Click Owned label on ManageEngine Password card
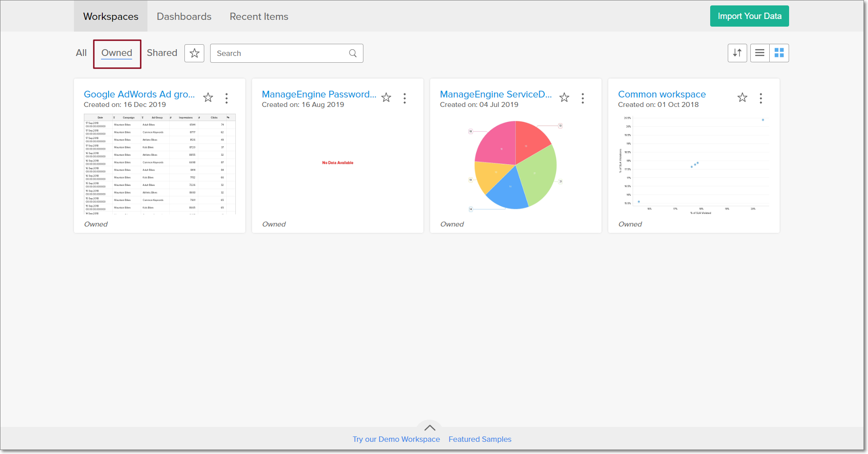 click(x=274, y=224)
